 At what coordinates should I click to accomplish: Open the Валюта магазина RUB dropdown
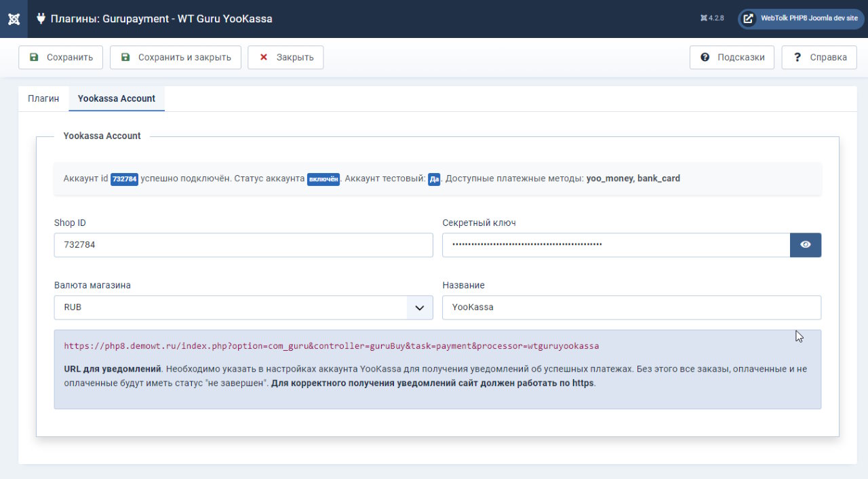coord(243,307)
